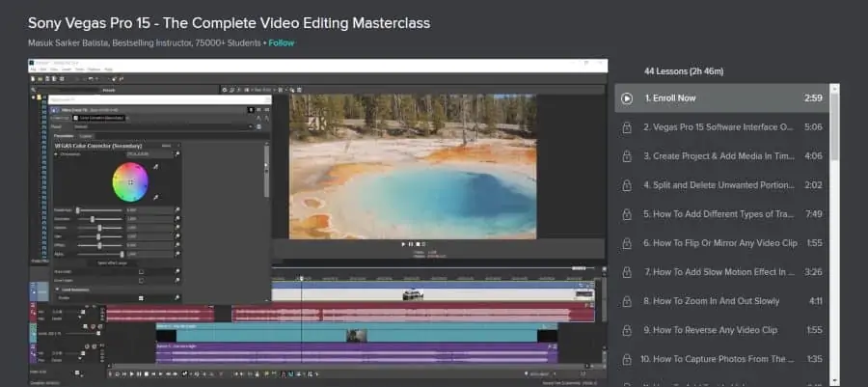Open lesson 8. How To Zoom In And Out

tap(721, 302)
